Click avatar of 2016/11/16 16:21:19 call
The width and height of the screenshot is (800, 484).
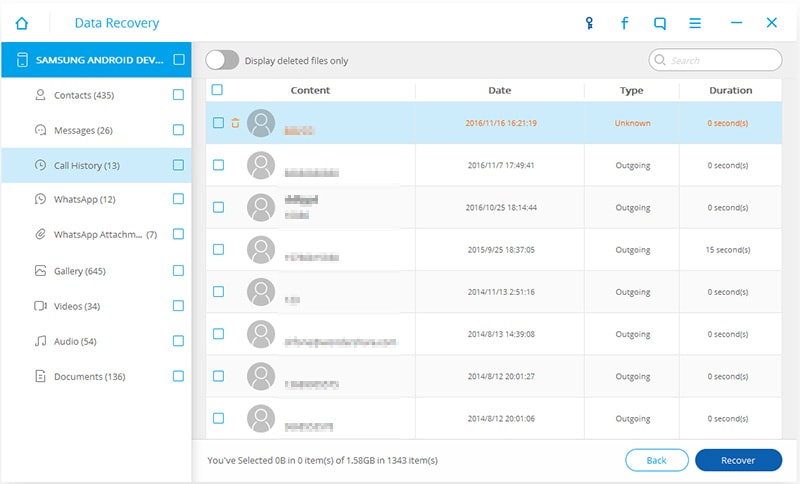(x=261, y=123)
